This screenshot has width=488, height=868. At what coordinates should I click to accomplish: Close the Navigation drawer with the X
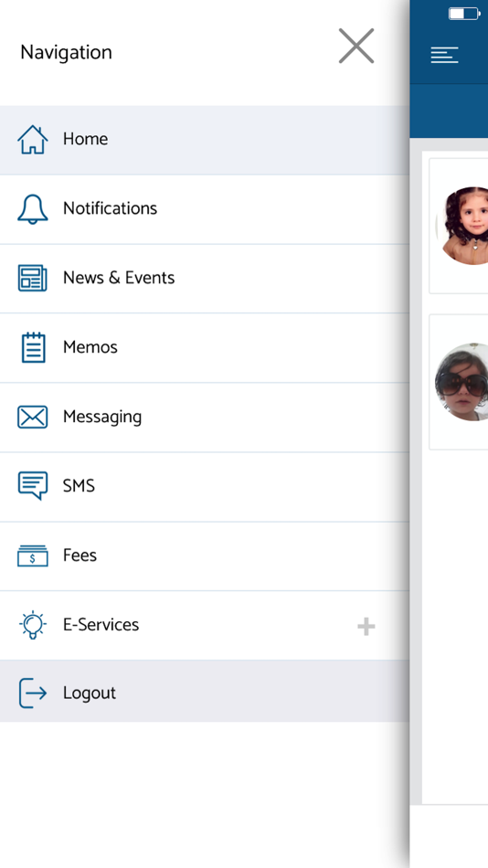(356, 46)
